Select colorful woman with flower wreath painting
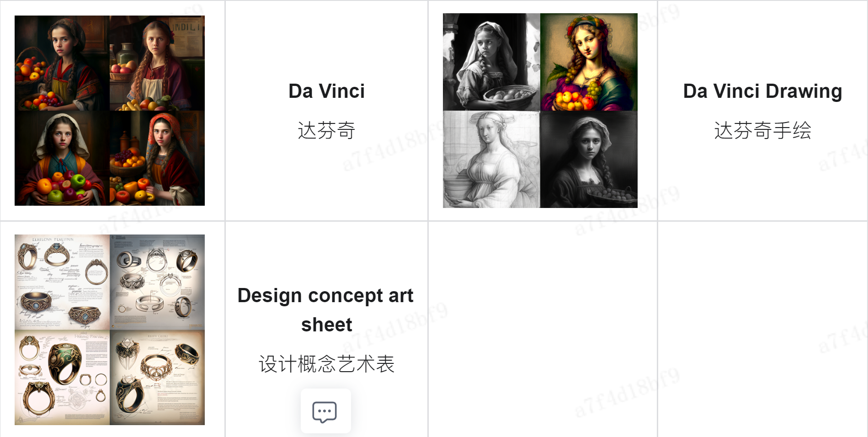Screen dimensions: 868x437 589,62
